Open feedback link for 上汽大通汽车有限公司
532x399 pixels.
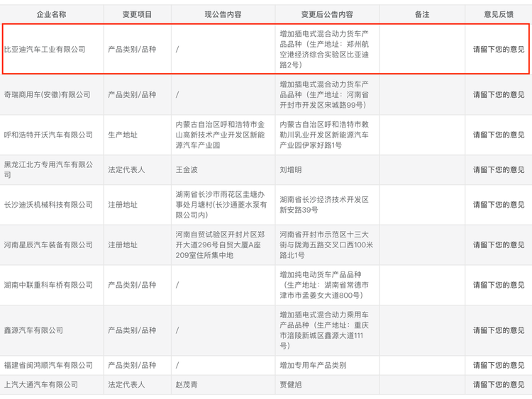tap(499, 385)
